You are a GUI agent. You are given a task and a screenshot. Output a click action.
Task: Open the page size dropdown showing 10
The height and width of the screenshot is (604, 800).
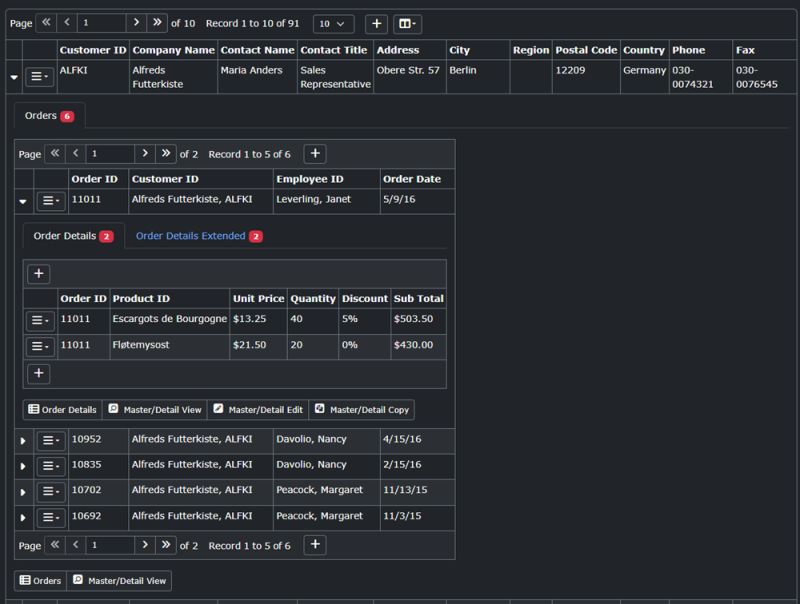333,23
